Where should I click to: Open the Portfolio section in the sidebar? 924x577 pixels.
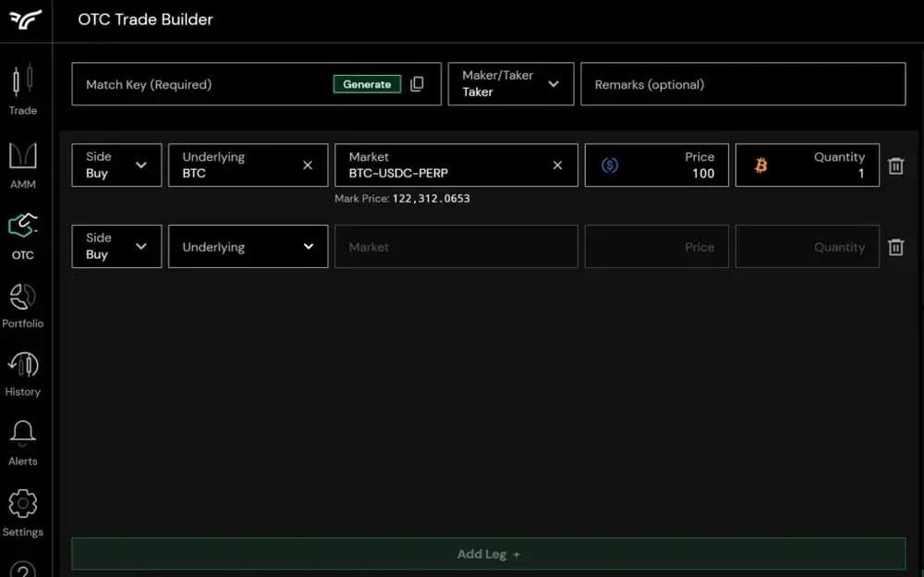[x=22, y=306]
